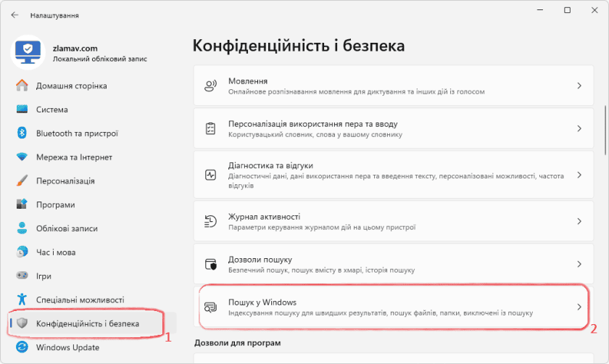This screenshot has height=364, width=609.
Task: Click the Дозволи пошуку shield icon
Action: click(x=210, y=264)
